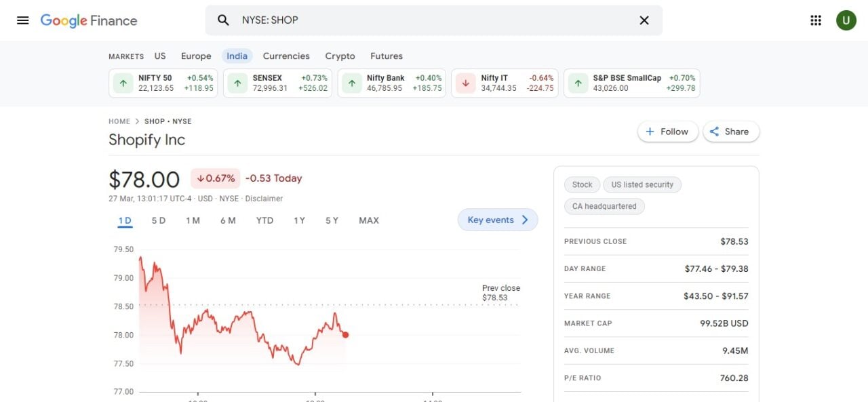The height and width of the screenshot is (402, 868).
Task: Click the NIFTY 50 up arrow icon
Action: pos(123,83)
